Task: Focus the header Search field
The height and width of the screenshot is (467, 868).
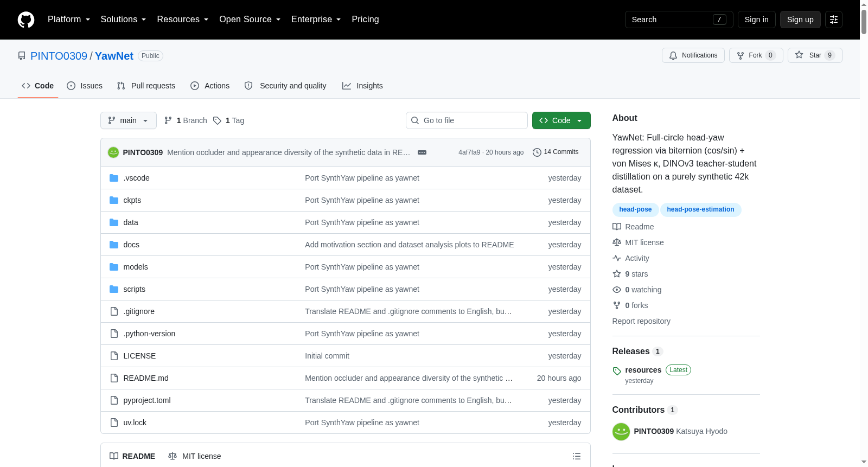Action: (679, 20)
